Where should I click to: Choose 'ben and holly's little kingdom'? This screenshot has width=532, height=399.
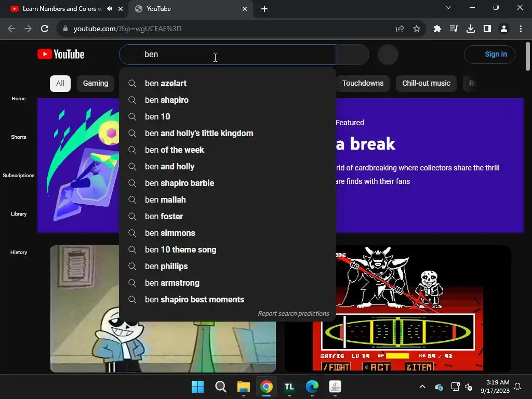228,134
